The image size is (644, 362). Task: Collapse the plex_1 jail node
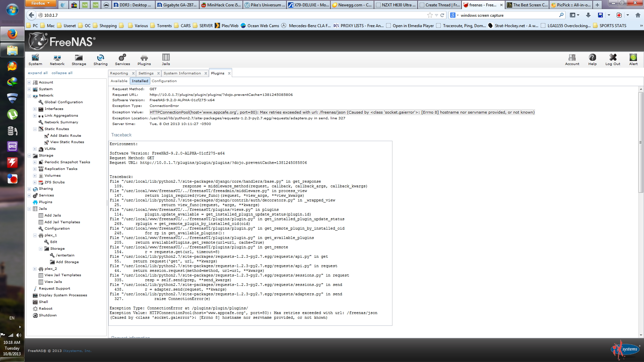click(35, 235)
